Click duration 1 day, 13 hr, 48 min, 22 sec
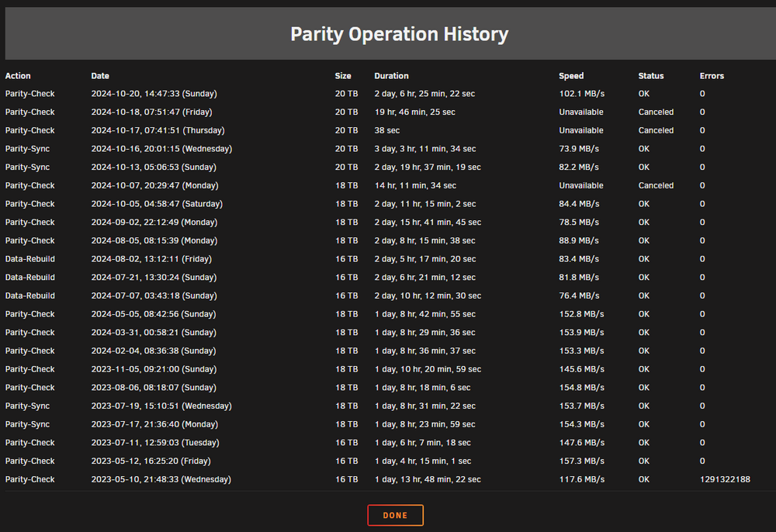The height and width of the screenshot is (532, 776). 428,479
